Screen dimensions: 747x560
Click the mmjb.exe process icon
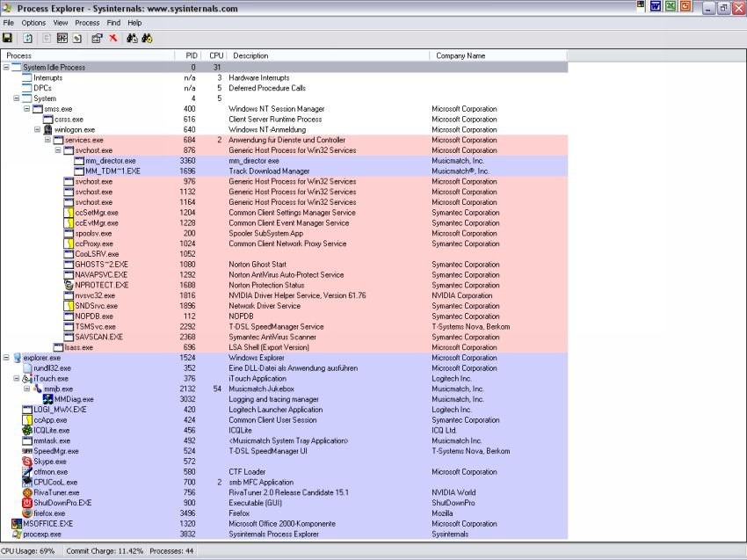pyautogui.click(x=38, y=389)
